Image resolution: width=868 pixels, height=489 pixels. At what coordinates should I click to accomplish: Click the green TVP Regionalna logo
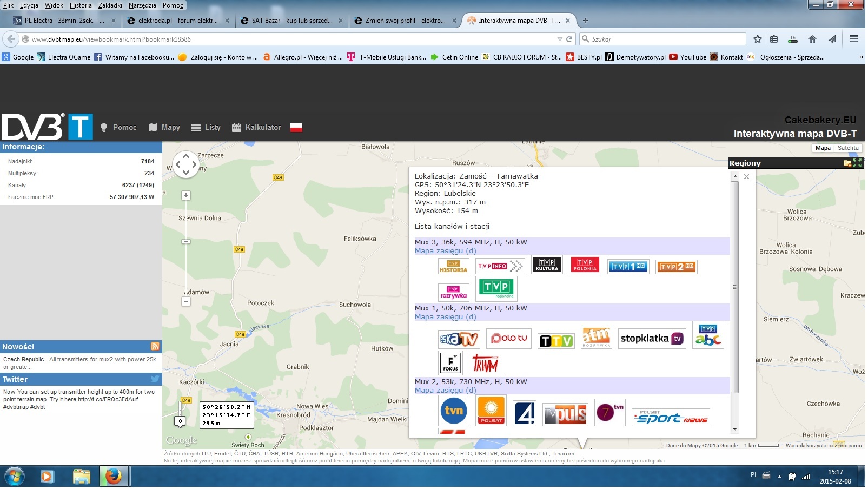coord(497,289)
